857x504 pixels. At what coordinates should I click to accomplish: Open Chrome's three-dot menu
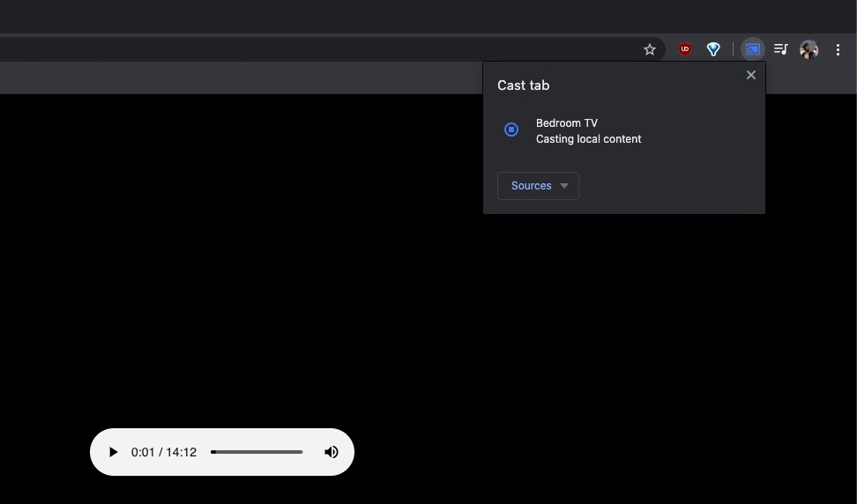(838, 49)
